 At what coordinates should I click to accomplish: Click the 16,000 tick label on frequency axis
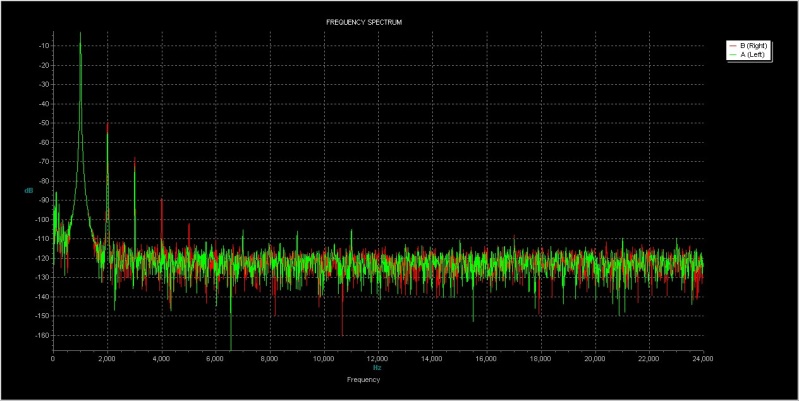[487, 359]
